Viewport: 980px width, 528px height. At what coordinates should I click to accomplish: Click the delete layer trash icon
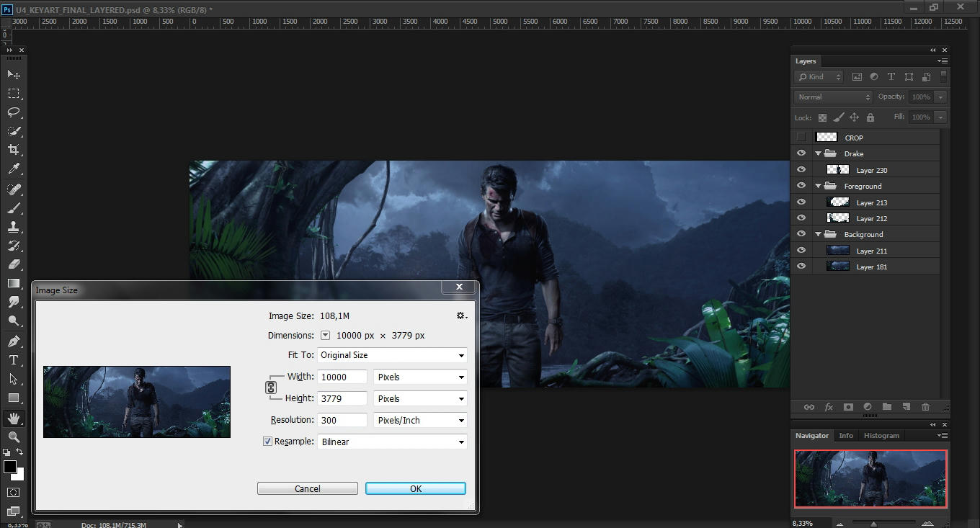925,407
